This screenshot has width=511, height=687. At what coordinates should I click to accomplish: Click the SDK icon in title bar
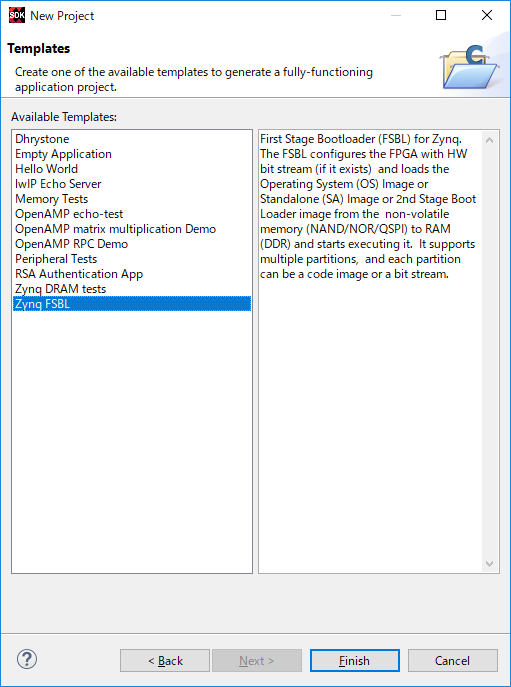tap(17, 15)
